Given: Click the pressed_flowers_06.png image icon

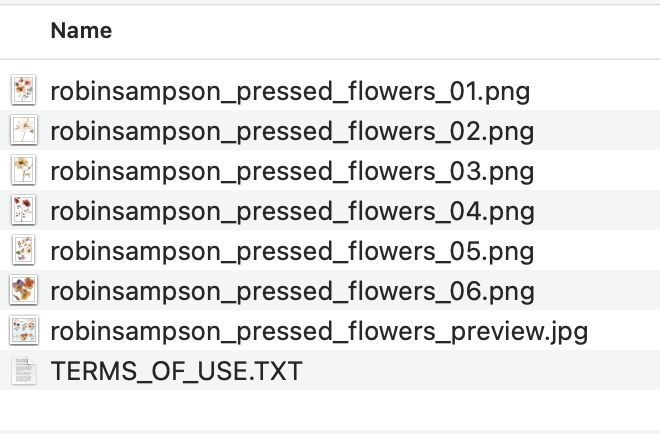Looking at the screenshot, I should coord(23,291).
